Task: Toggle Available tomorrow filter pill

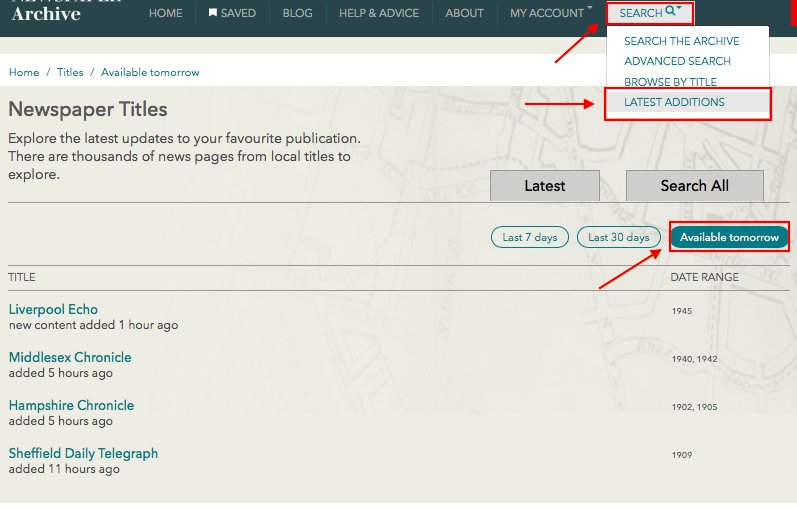Action: click(729, 237)
